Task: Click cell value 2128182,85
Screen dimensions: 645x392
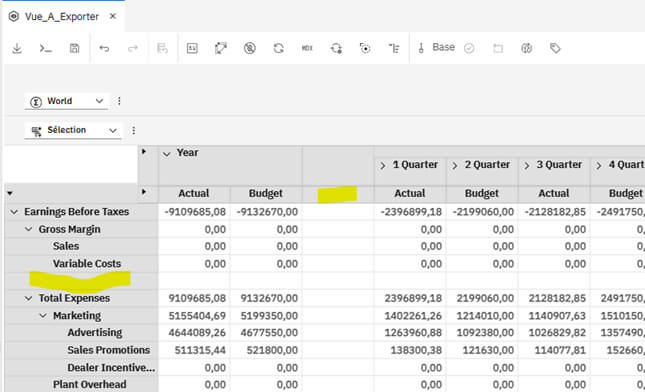Action: [x=557, y=298]
